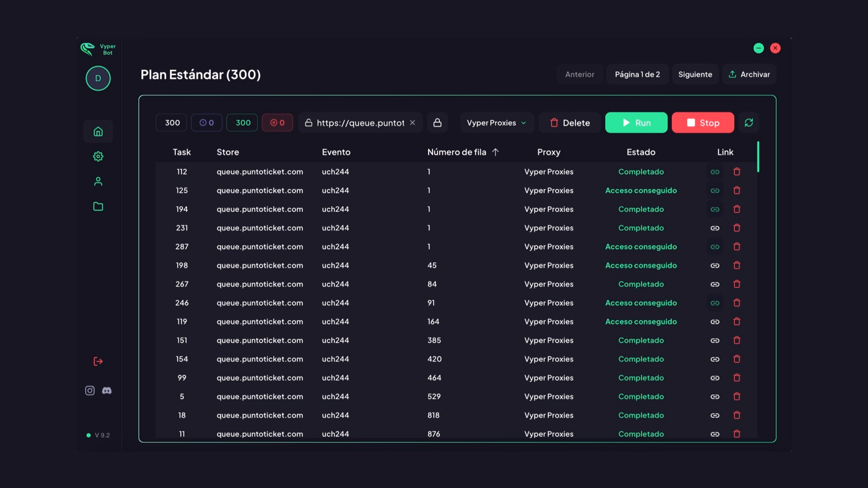
Task: Click the Página 1 de 2 indicator
Action: [x=637, y=74]
